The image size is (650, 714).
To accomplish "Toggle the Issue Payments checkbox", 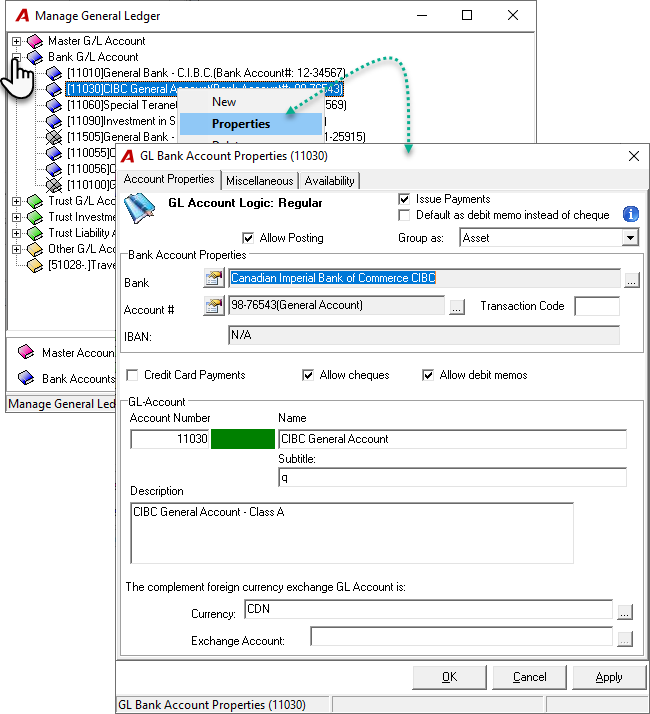I will [404, 199].
